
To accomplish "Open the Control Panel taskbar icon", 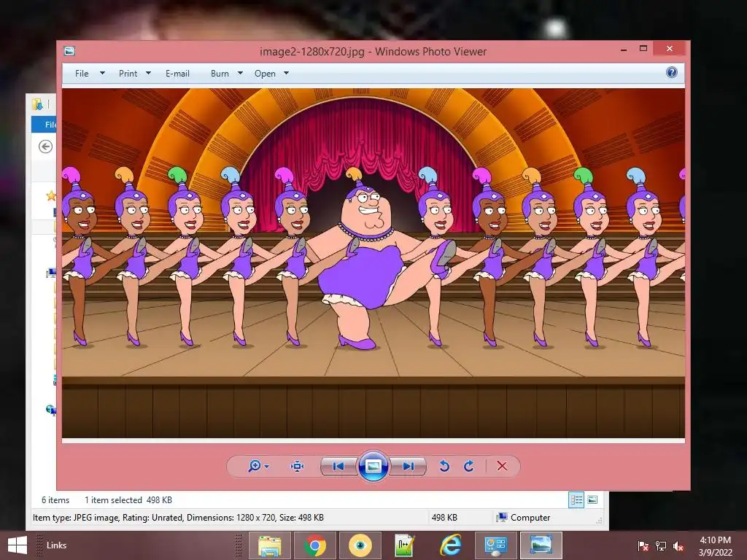I will (495, 545).
